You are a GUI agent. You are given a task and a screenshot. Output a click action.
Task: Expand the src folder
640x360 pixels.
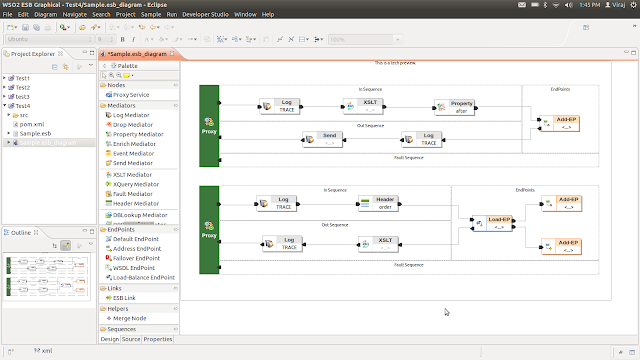click(x=9, y=115)
